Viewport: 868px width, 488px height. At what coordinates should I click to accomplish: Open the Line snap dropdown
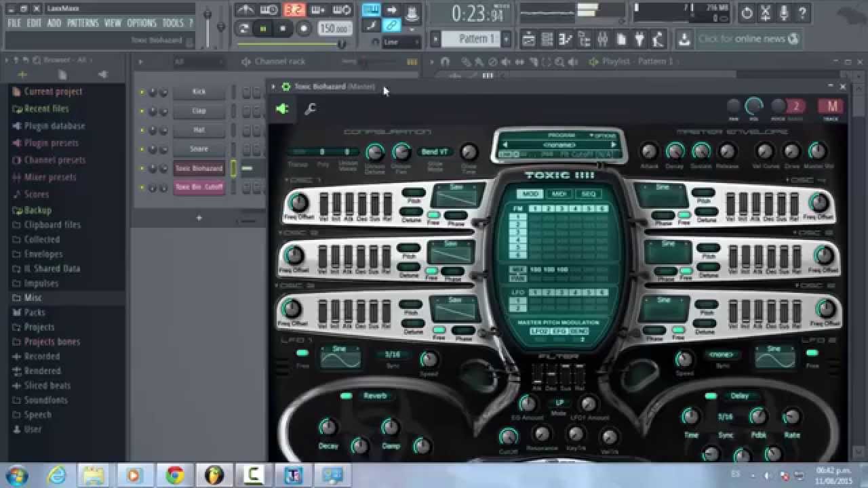(x=401, y=42)
